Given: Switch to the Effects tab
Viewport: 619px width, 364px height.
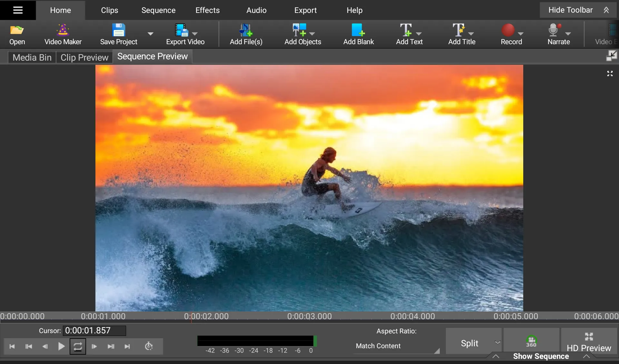Looking at the screenshot, I should point(207,10).
